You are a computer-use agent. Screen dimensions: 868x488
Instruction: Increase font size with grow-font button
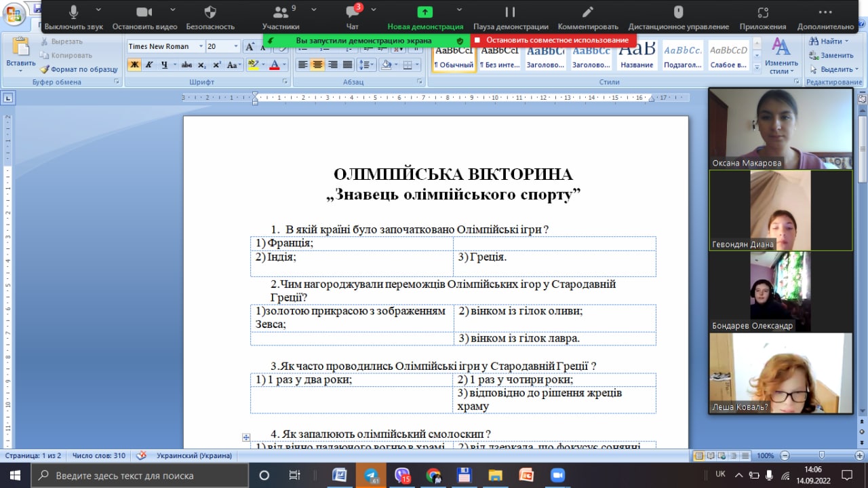coord(250,47)
